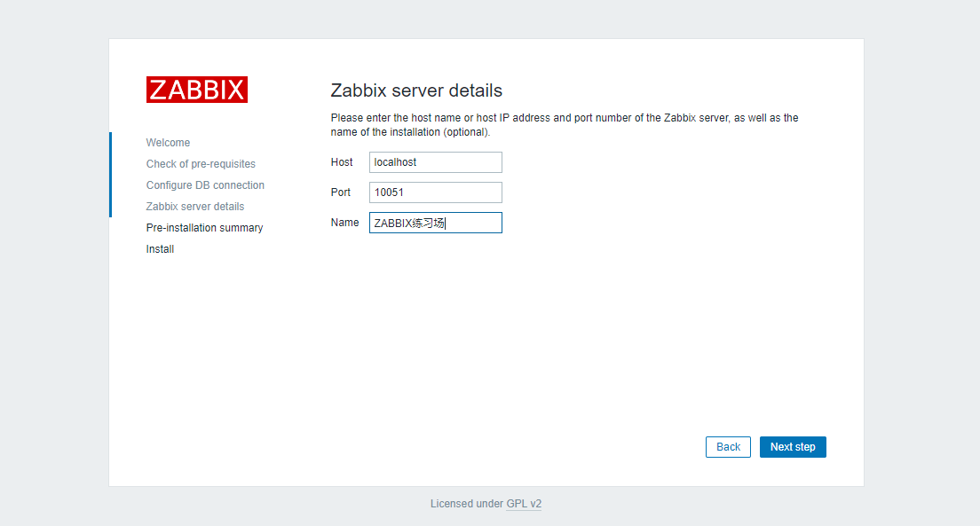
Task: Select the Install step in sidebar
Action: [x=160, y=248]
